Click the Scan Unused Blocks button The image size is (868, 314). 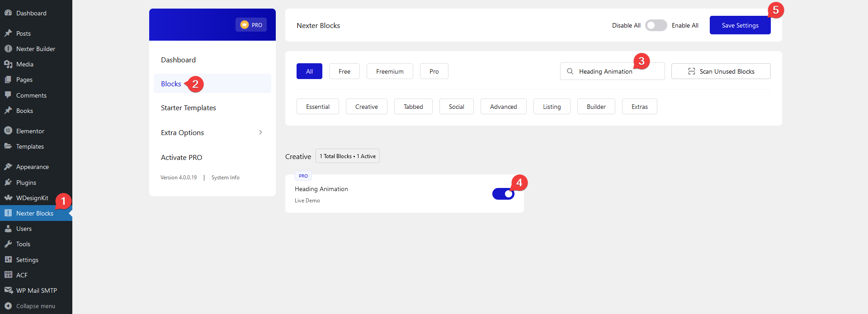[x=721, y=71]
